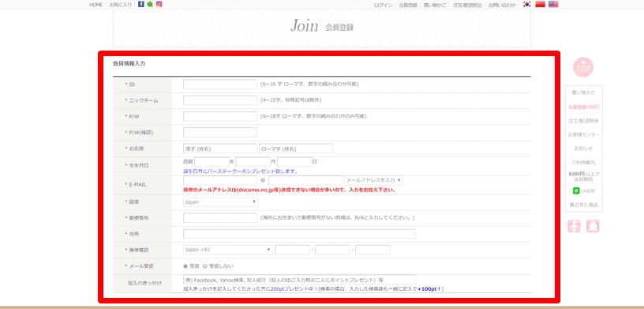Focus the P/W password field
Screen dimensions: 644x309
220,116
